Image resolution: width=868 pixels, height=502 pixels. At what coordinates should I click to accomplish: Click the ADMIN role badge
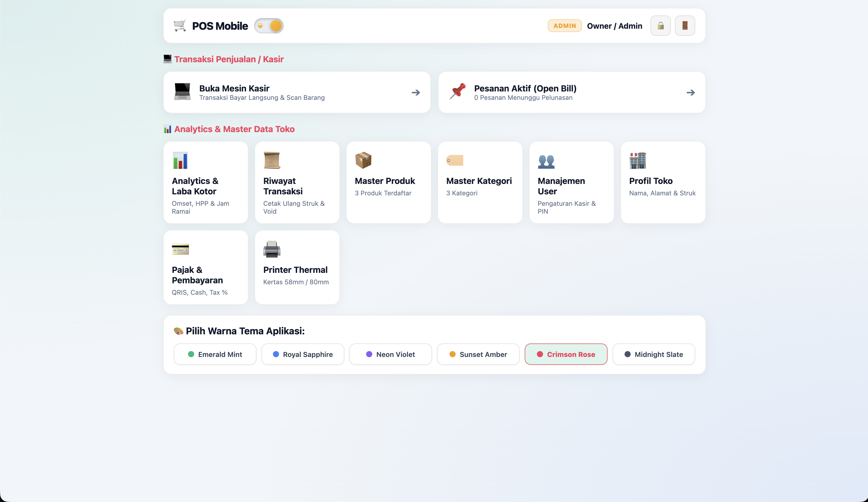pos(565,26)
